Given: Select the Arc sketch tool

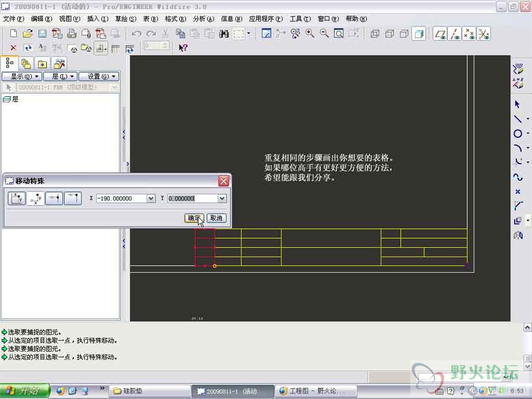Looking at the screenshot, I should 518,148.
